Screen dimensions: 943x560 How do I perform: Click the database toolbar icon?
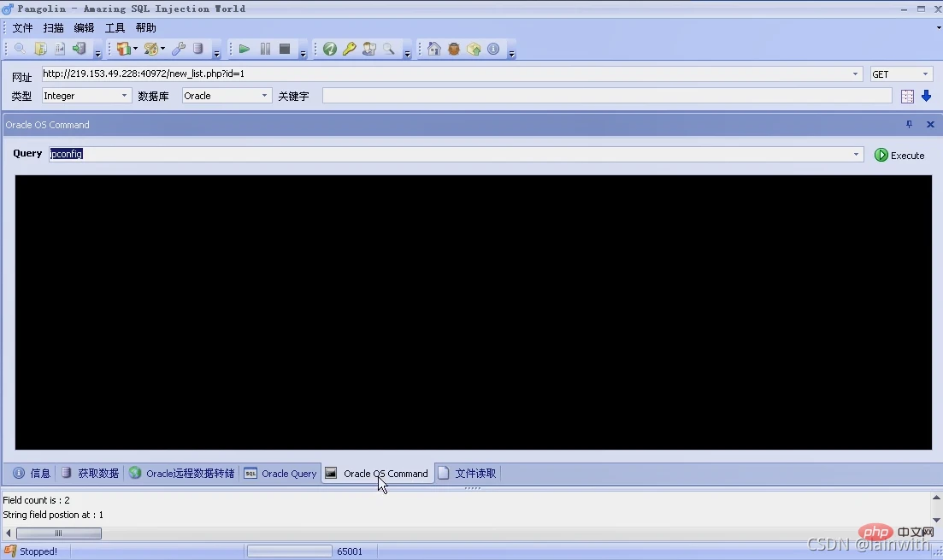[197, 49]
